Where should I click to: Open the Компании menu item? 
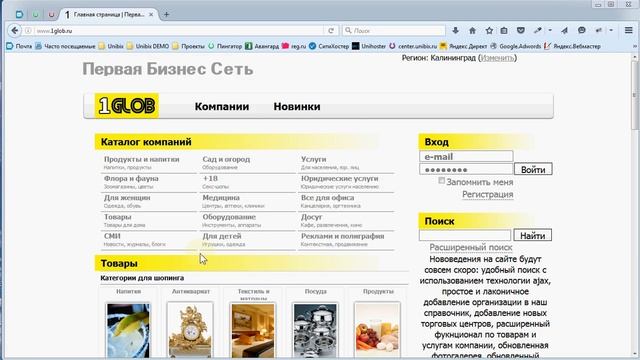tap(222, 107)
